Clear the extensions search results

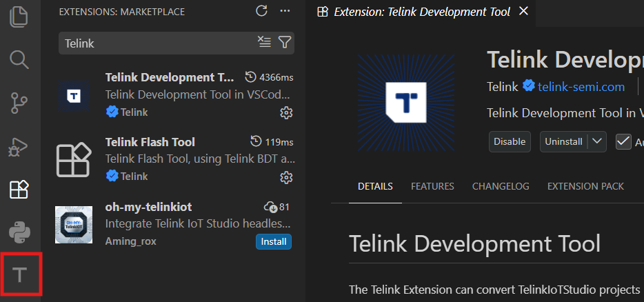(x=264, y=42)
